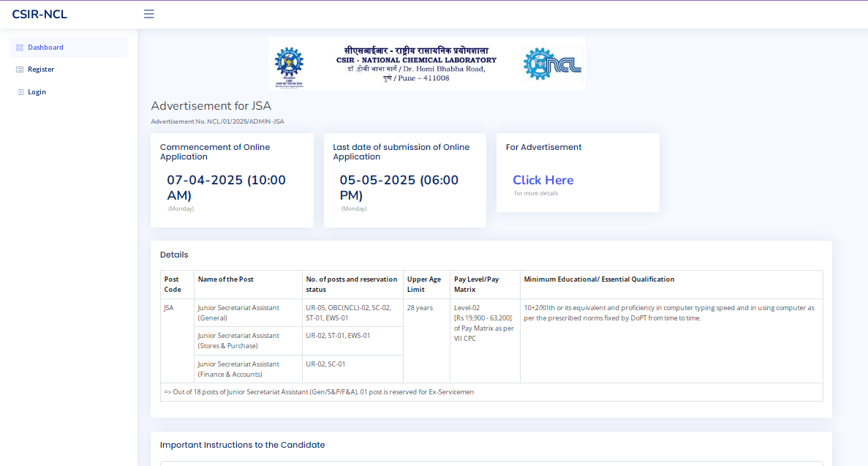Select the Finance & Accounts post cell
This screenshot has height=466, width=868.
[238, 369]
